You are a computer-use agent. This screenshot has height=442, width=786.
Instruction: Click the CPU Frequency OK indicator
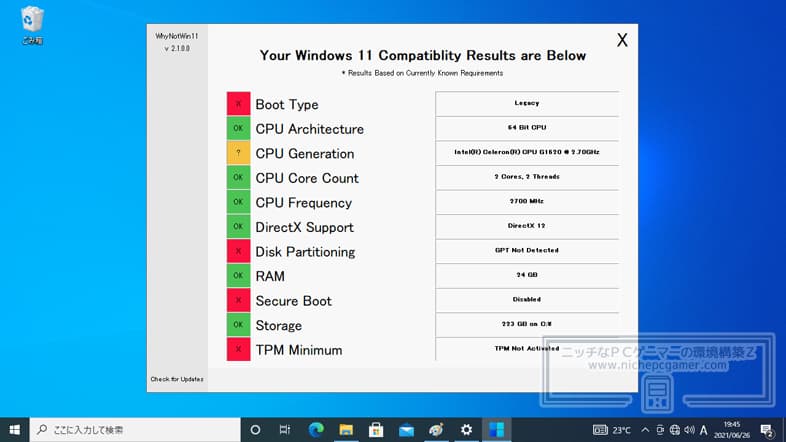click(x=238, y=202)
